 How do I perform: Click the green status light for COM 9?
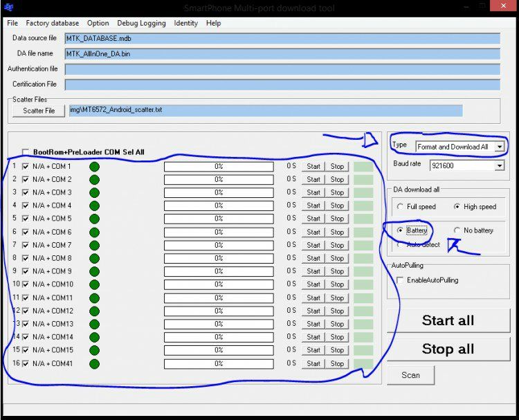click(94, 271)
